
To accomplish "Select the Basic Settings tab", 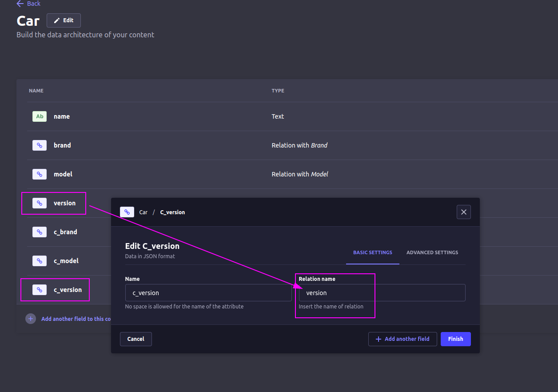I will [373, 252].
